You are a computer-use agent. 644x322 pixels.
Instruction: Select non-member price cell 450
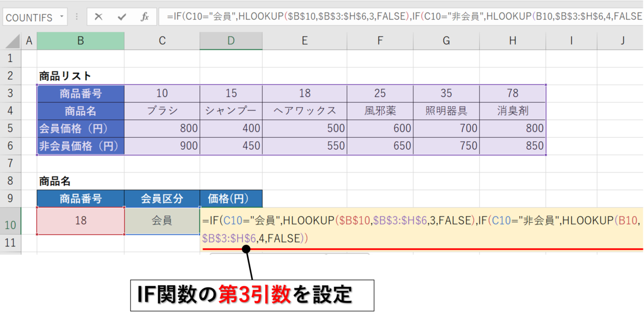[x=231, y=146]
